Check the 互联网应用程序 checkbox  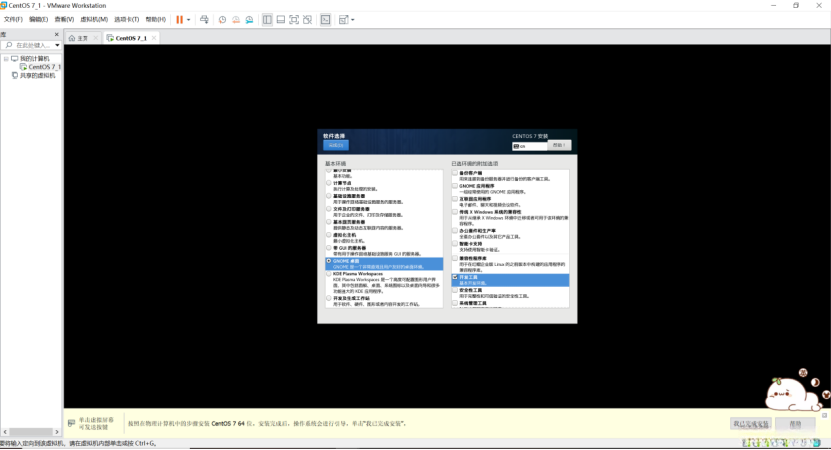pos(455,199)
